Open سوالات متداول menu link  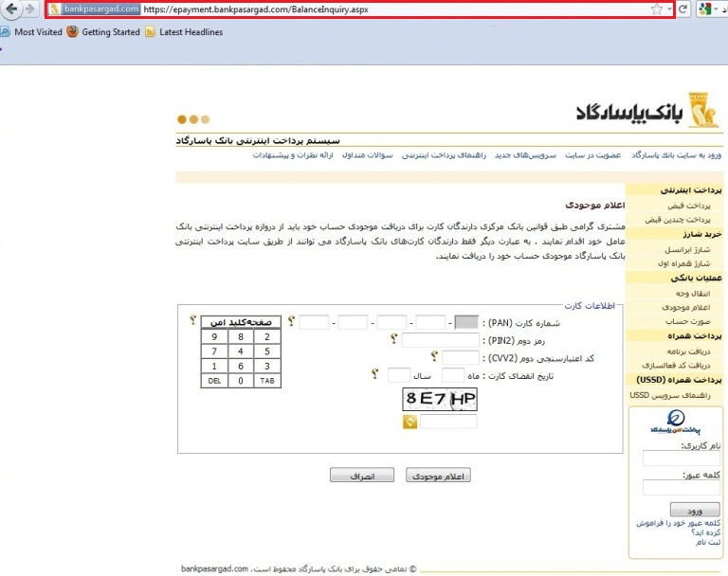click(368, 155)
